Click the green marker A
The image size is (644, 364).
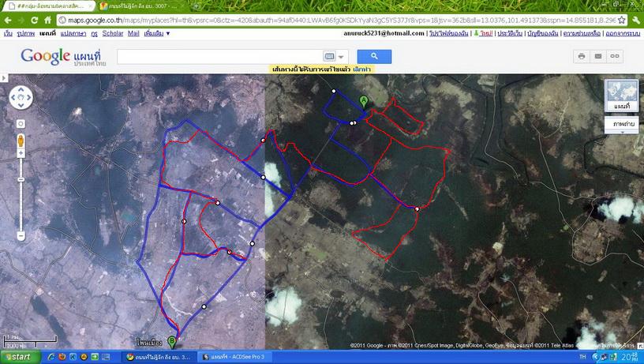tap(363, 100)
